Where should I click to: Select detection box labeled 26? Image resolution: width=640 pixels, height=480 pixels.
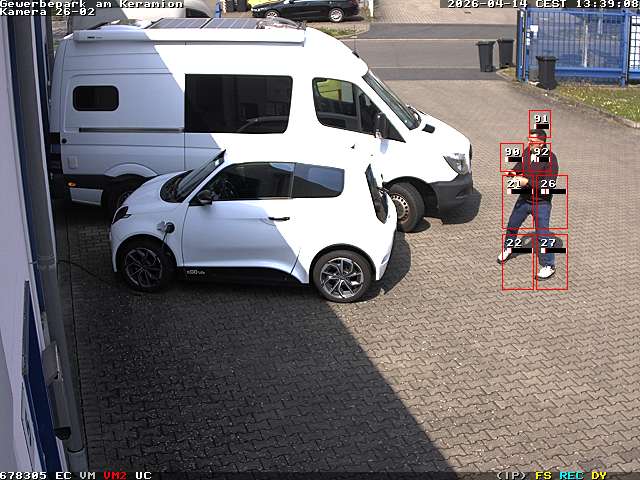pyautogui.click(x=551, y=202)
